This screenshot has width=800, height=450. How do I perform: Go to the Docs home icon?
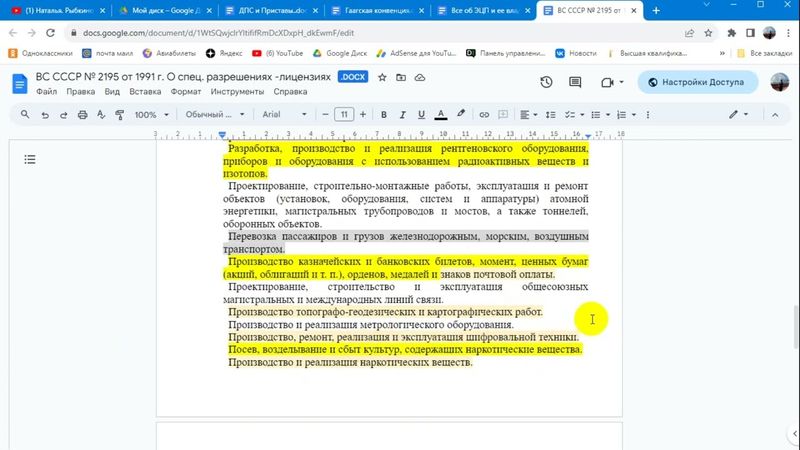pyautogui.click(x=19, y=84)
